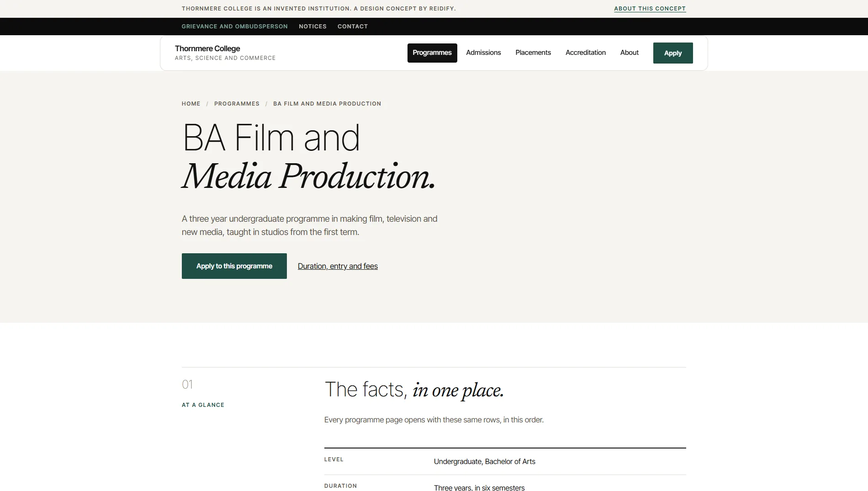The width and height of the screenshot is (868, 491).
Task: Go to Accreditation nav item
Action: [x=586, y=53]
